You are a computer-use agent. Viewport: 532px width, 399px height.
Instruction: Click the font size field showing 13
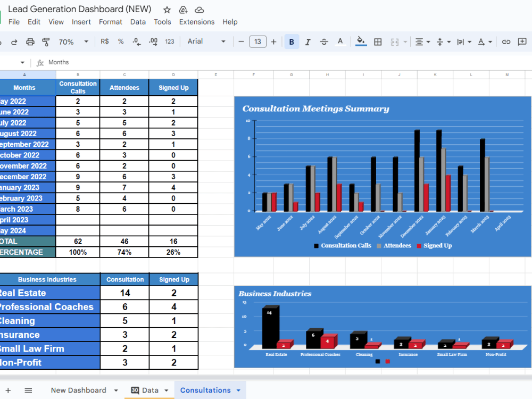pos(257,41)
